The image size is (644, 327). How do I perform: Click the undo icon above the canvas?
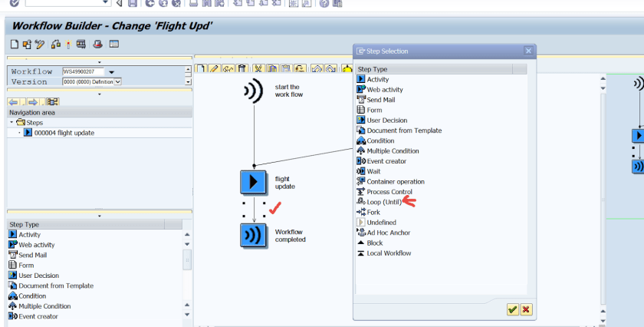pyautogui.click(x=317, y=68)
